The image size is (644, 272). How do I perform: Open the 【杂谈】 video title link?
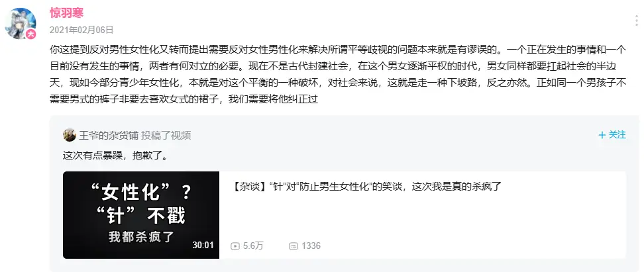(367, 187)
